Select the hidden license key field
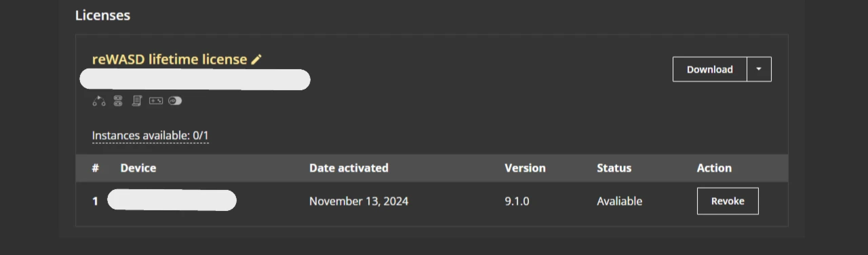The height and width of the screenshot is (255, 868). pyautogui.click(x=195, y=79)
